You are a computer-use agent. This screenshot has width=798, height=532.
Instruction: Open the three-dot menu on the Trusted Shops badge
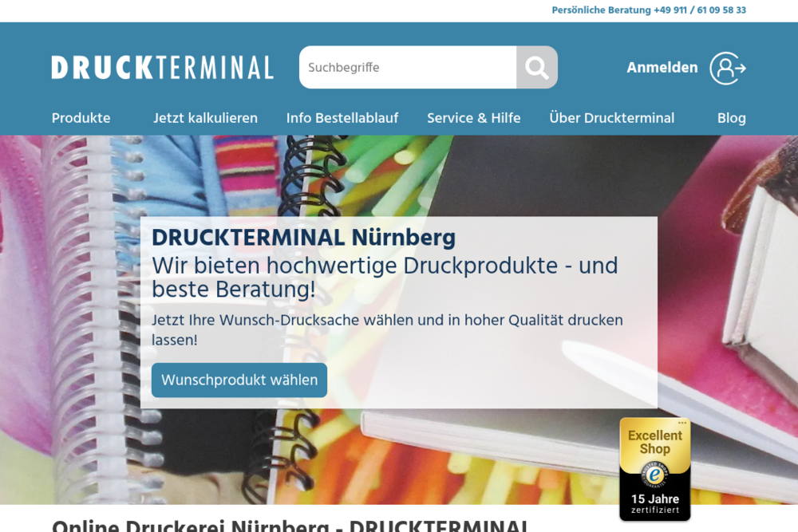tap(682, 423)
